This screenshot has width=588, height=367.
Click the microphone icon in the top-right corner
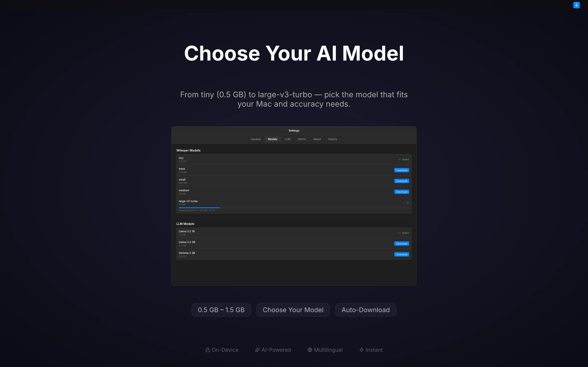pos(576,5)
